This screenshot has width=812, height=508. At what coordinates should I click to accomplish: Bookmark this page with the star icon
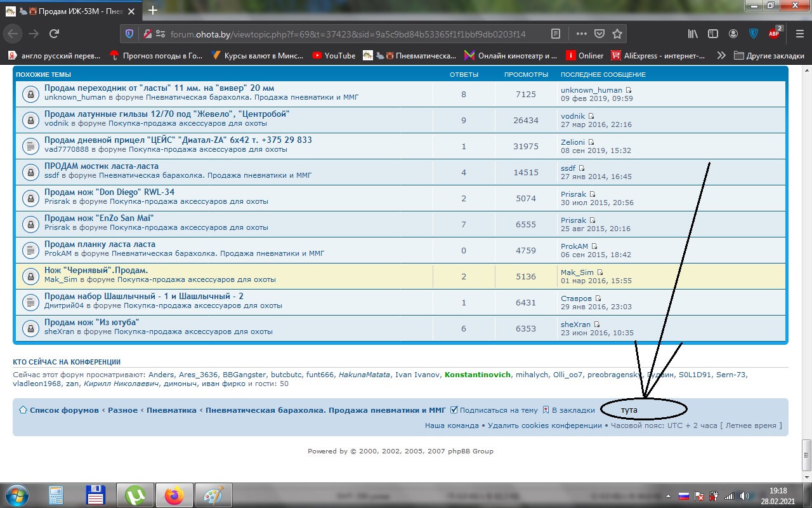[617, 34]
